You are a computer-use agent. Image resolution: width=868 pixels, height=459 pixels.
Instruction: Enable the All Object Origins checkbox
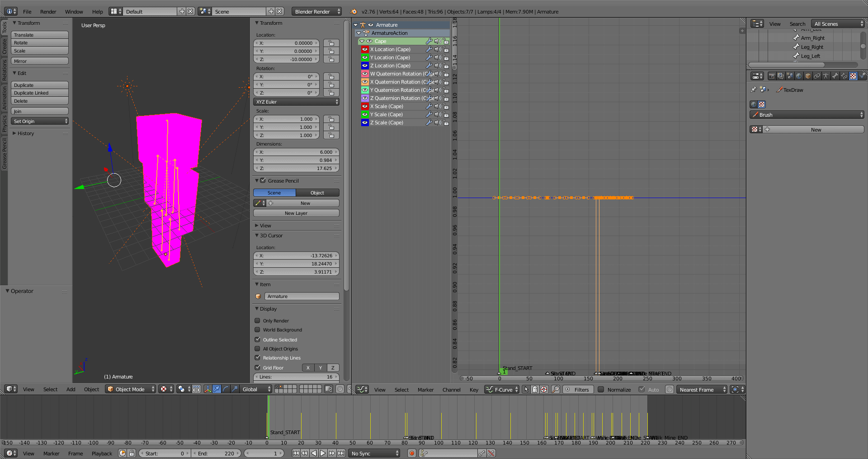[x=257, y=349]
